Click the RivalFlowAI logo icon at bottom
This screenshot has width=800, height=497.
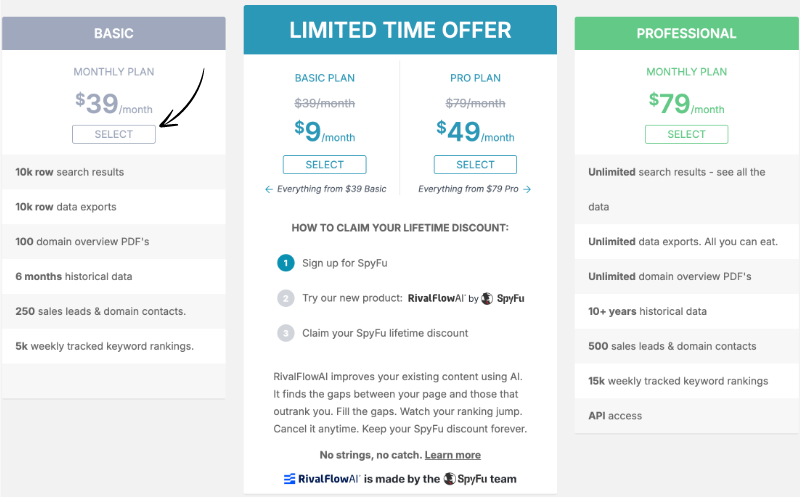point(289,479)
